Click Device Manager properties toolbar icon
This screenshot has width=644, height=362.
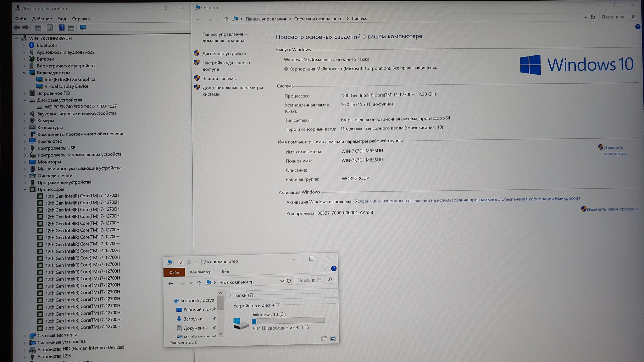[50, 28]
